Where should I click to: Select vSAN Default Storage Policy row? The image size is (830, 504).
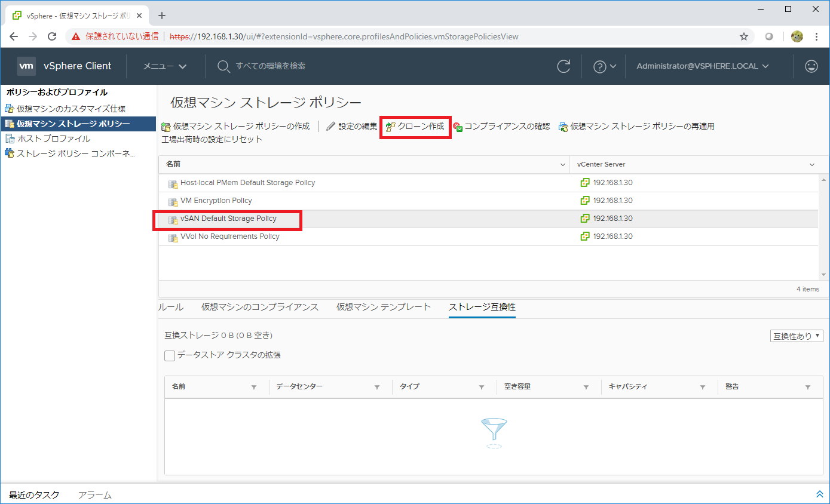488,219
